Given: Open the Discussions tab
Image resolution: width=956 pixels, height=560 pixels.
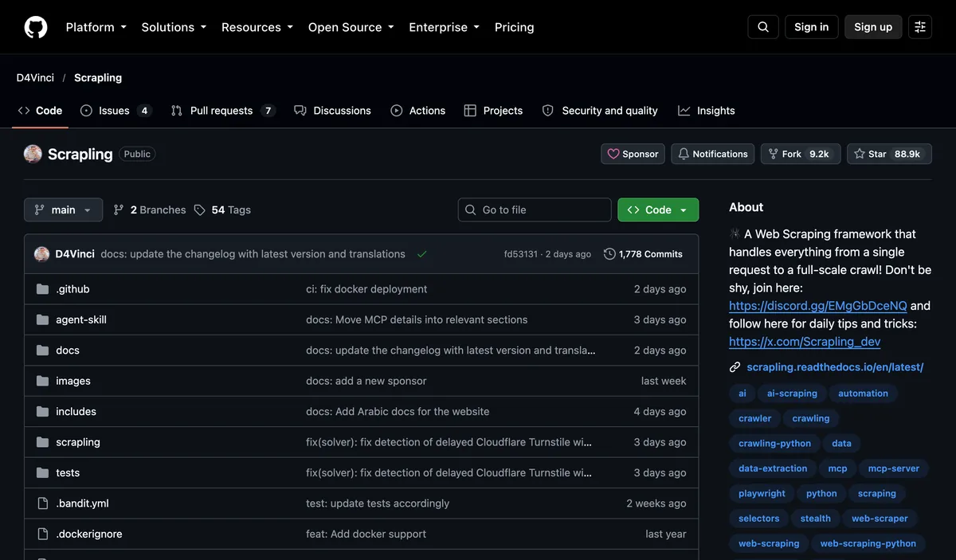Looking at the screenshot, I should point(333,111).
